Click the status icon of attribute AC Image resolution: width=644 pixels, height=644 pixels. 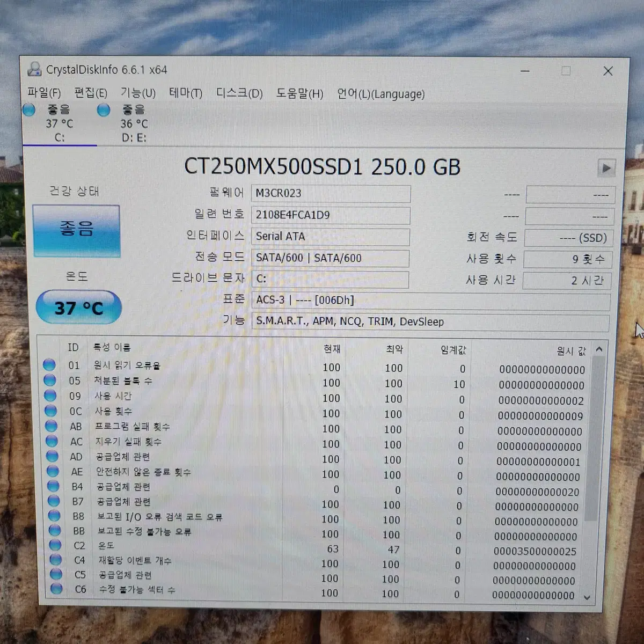52,441
